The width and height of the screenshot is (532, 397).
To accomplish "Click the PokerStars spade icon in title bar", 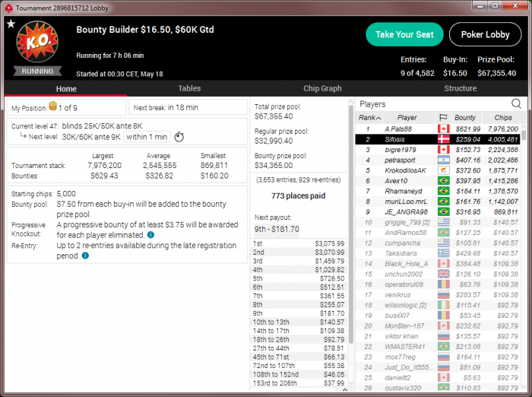I will pyautogui.click(x=8, y=8).
